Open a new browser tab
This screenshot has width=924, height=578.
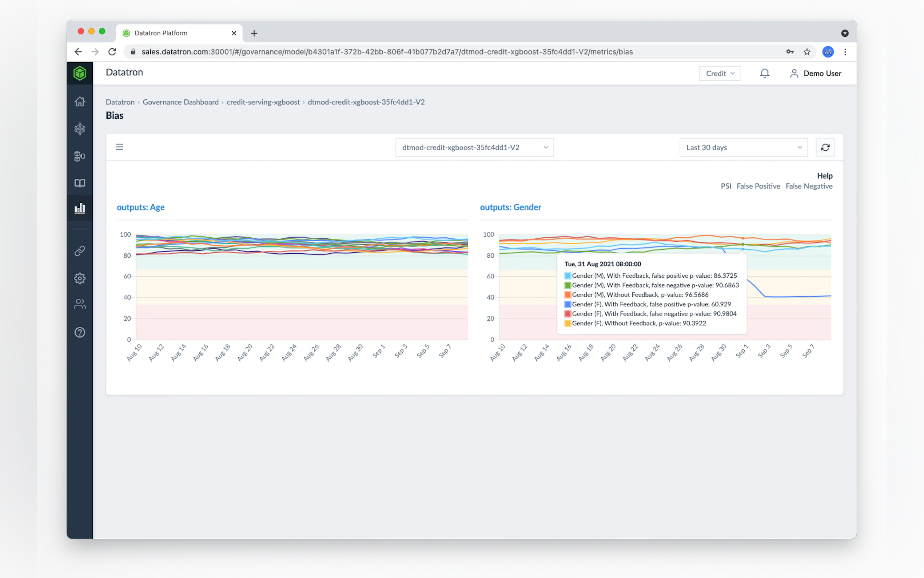[254, 33]
